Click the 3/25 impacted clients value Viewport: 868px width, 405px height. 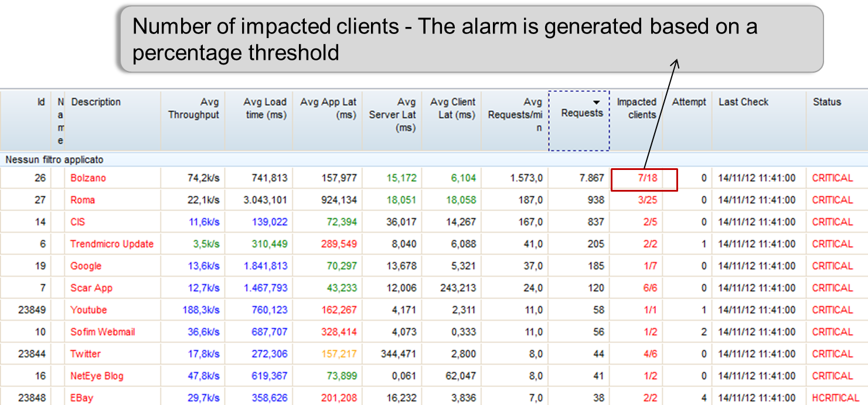(648, 200)
